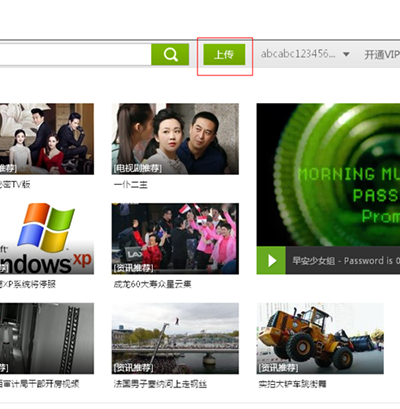The width and height of the screenshot is (400, 409).
Task: Open the 成龙60大寿众星云集 thumbnail image
Action: 175,238
